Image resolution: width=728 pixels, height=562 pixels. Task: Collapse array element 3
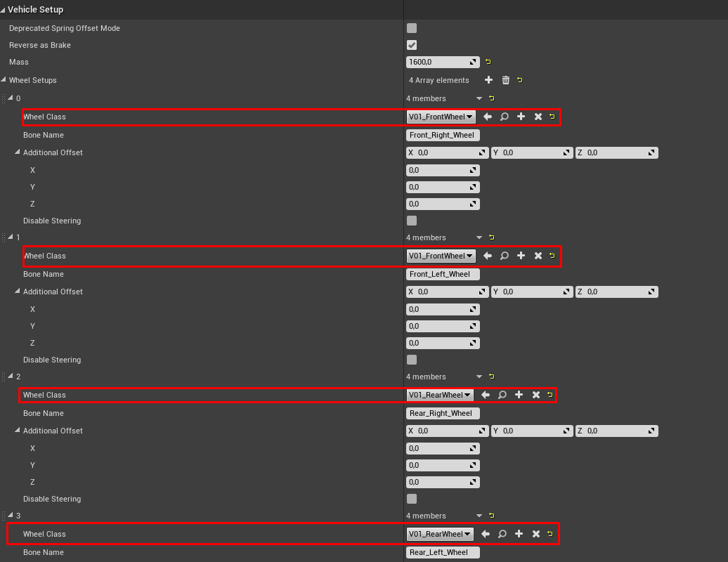[x=11, y=515]
